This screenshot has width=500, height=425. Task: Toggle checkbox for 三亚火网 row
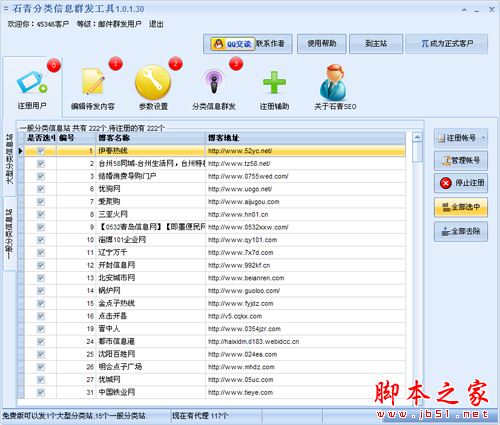click(x=41, y=214)
